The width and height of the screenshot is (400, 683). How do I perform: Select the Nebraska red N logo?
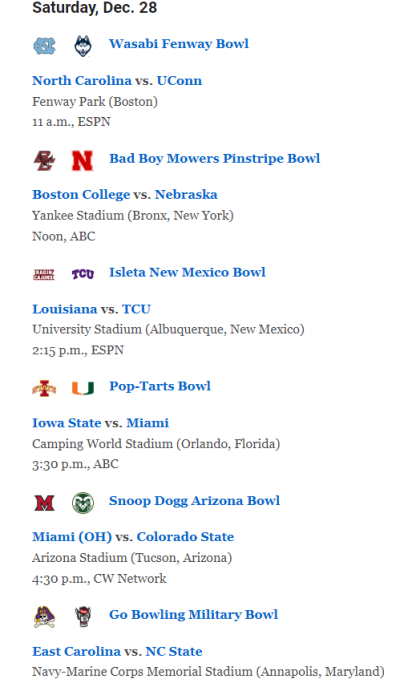tap(83, 161)
